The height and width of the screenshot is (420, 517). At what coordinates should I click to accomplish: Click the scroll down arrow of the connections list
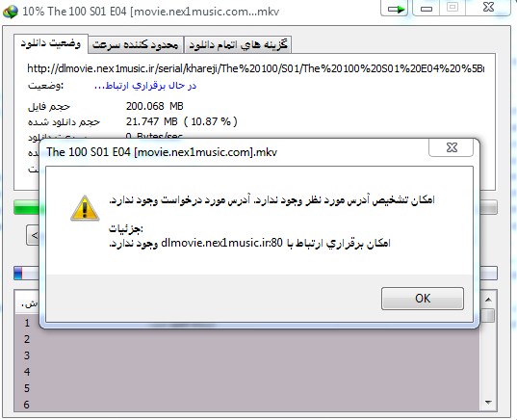pos(488,403)
